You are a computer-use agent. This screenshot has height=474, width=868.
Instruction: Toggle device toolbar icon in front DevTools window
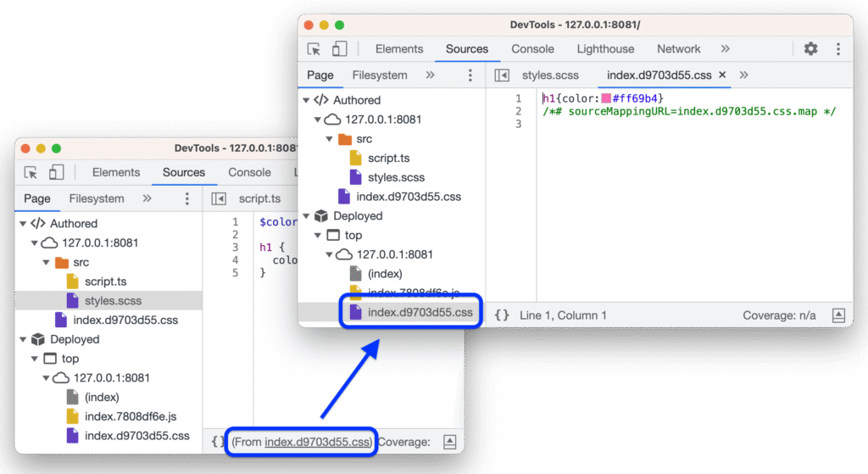click(339, 48)
